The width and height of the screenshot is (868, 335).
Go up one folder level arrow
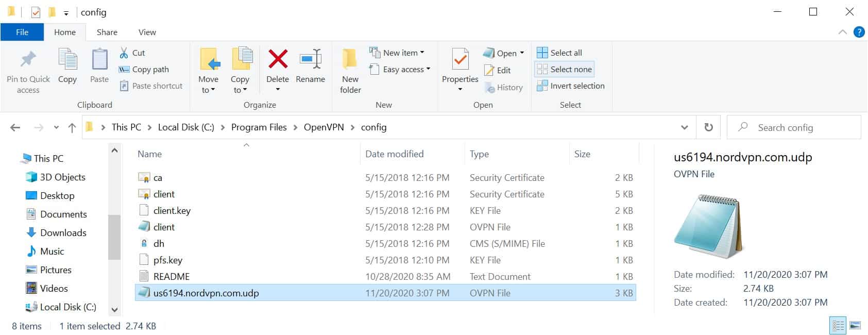tap(72, 127)
